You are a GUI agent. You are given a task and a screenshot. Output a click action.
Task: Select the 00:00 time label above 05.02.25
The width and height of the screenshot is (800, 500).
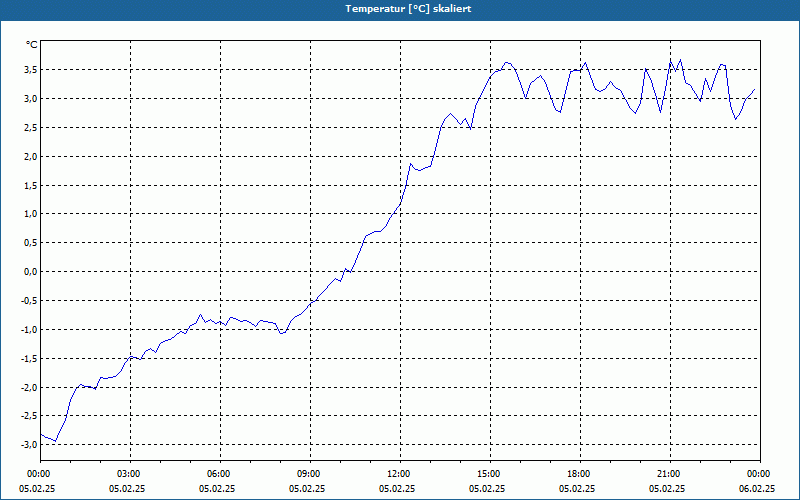tap(40, 474)
